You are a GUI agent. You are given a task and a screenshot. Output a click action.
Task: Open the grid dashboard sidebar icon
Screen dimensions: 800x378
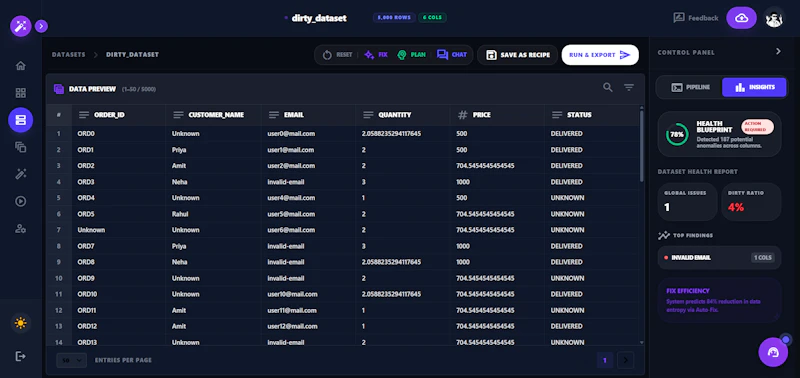click(x=20, y=93)
